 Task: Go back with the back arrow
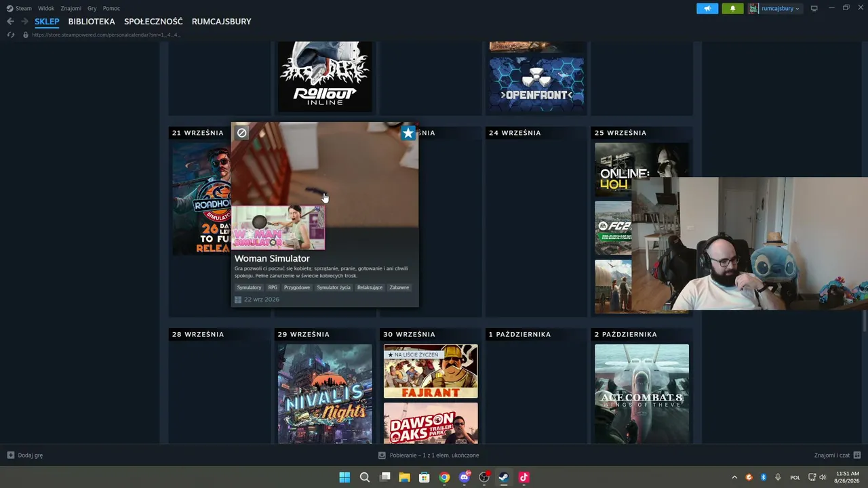click(10, 22)
